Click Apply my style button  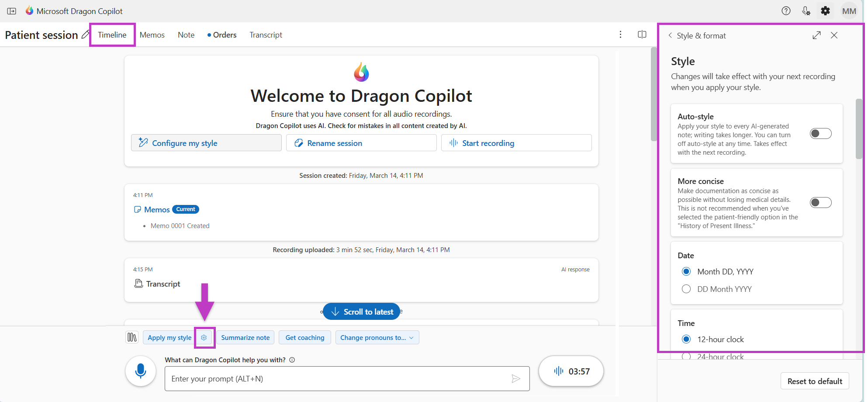click(169, 337)
